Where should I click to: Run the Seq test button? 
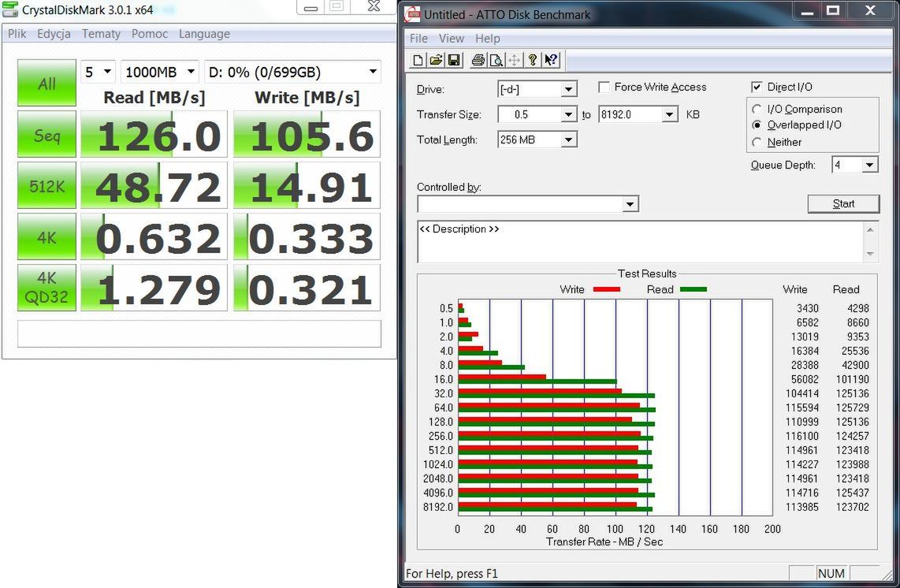pyautogui.click(x=46, y=134)
